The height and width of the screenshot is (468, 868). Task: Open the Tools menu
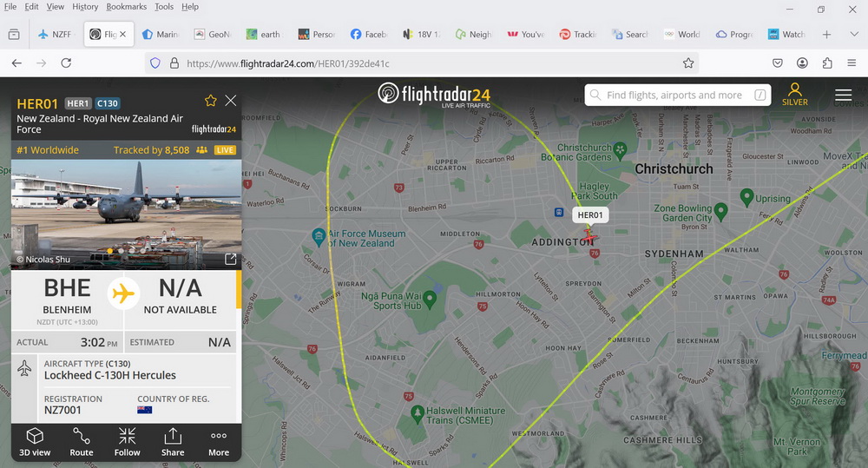point(164,7)
